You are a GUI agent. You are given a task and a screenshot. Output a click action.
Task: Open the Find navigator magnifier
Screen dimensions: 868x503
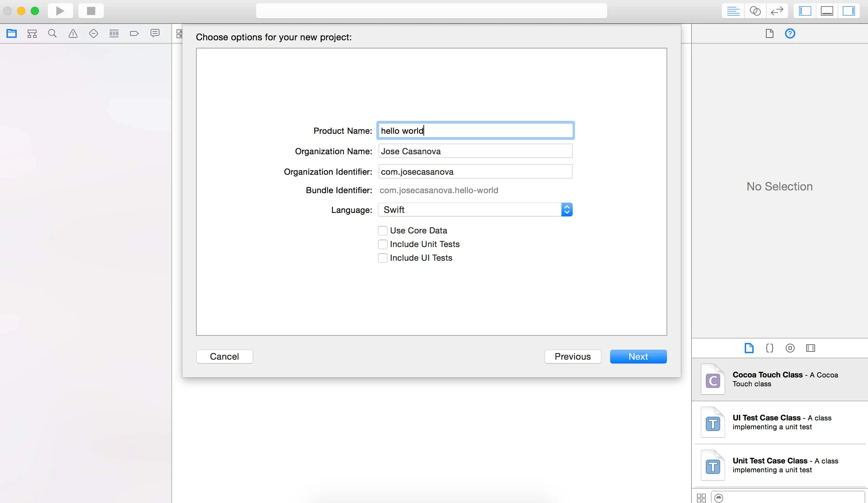coord(52,33)
